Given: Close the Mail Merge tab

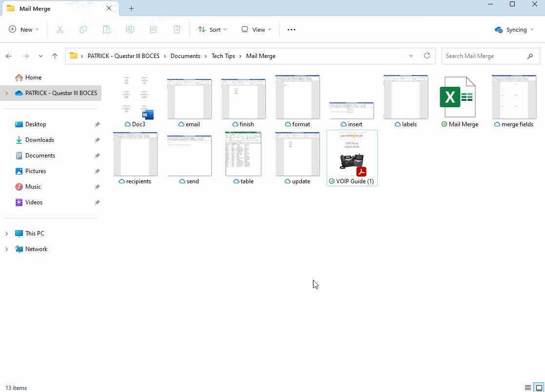Looking at the screenshot, I should click(109, 8).
